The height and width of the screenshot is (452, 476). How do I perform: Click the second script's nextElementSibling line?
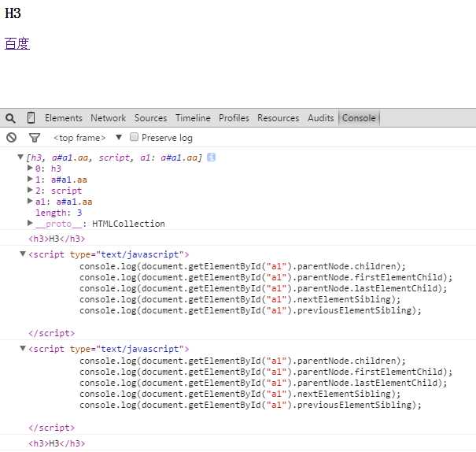click(x=240, y=394)
